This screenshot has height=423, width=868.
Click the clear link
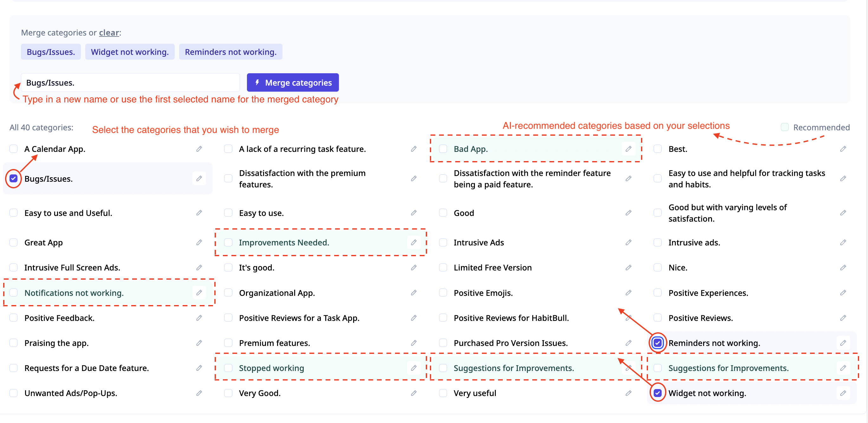(109, 32)
